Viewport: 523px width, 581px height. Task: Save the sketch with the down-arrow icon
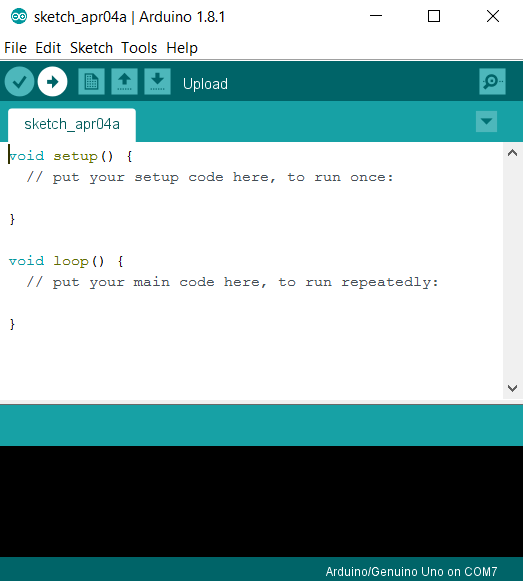157,82
